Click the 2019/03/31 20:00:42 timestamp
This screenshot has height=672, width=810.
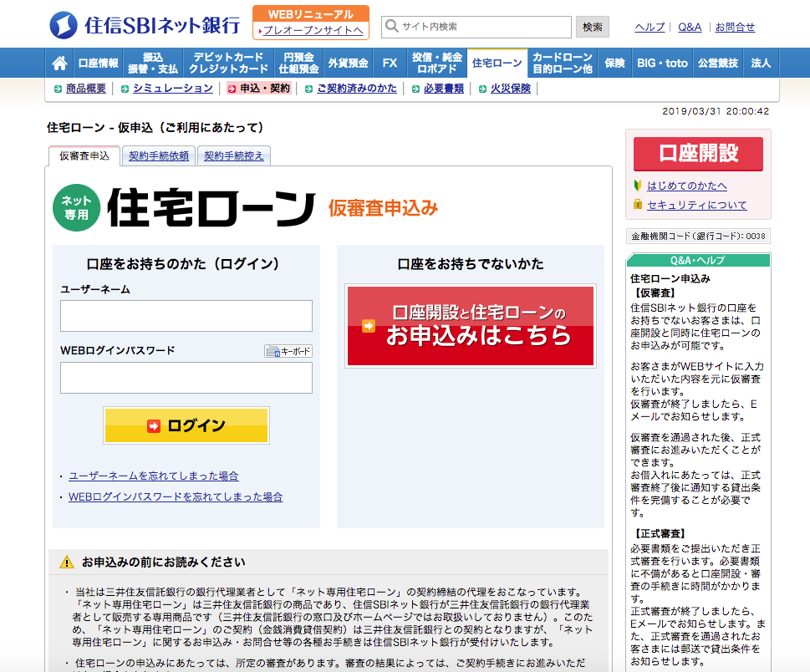pos(716,111)
